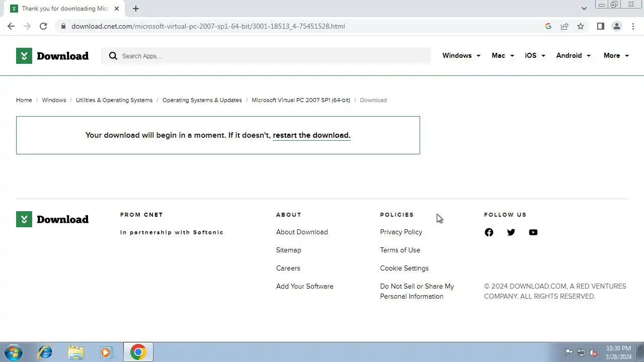Viewport: 644px width, 362px height.
Task: Open Windows Media Player on taskbar
Action: [106, 352]
